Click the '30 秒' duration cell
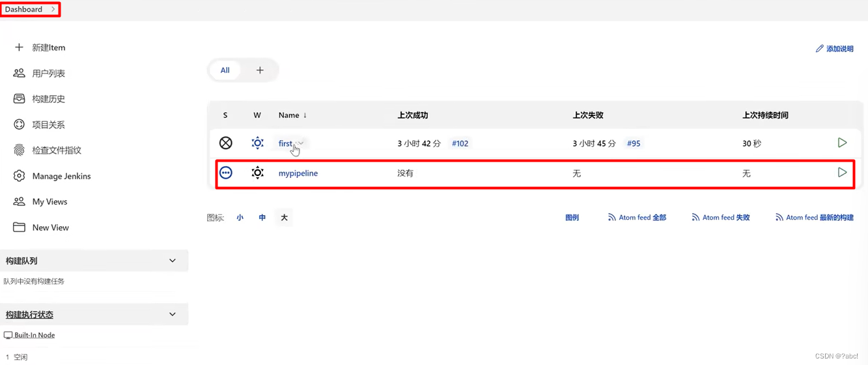 click(751, 143)
